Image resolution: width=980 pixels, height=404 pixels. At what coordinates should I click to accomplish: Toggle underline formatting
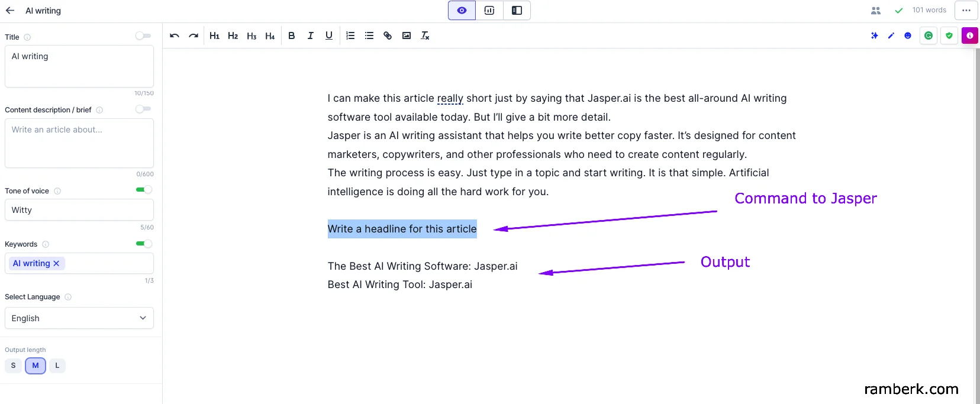tap(329, 36)
